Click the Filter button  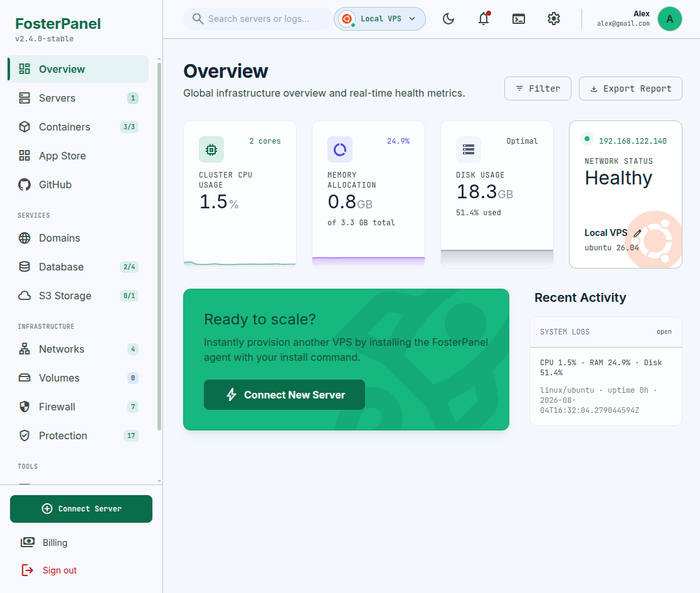tap(538, 88)
